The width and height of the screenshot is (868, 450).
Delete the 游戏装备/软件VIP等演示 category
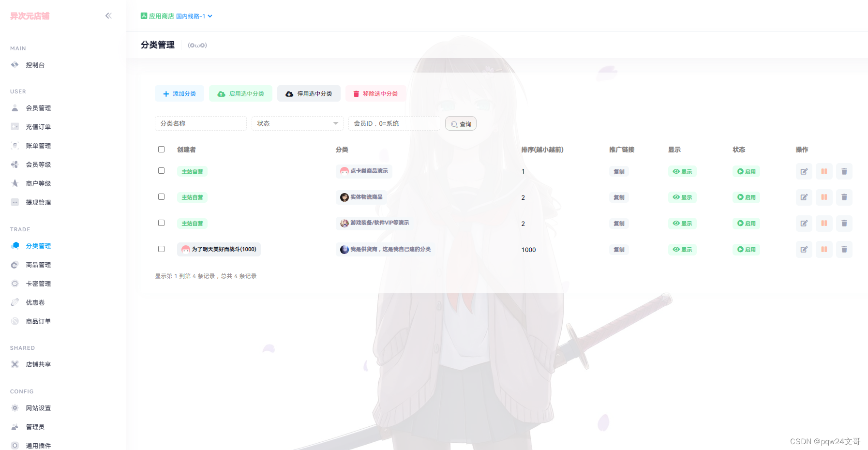click(844, 223)
